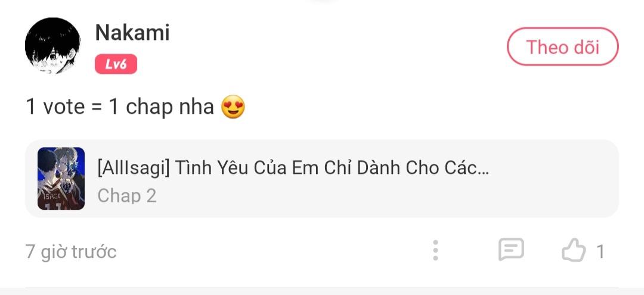Like the post with thumbs-up icon
The image size is (644, 295).
574,250
